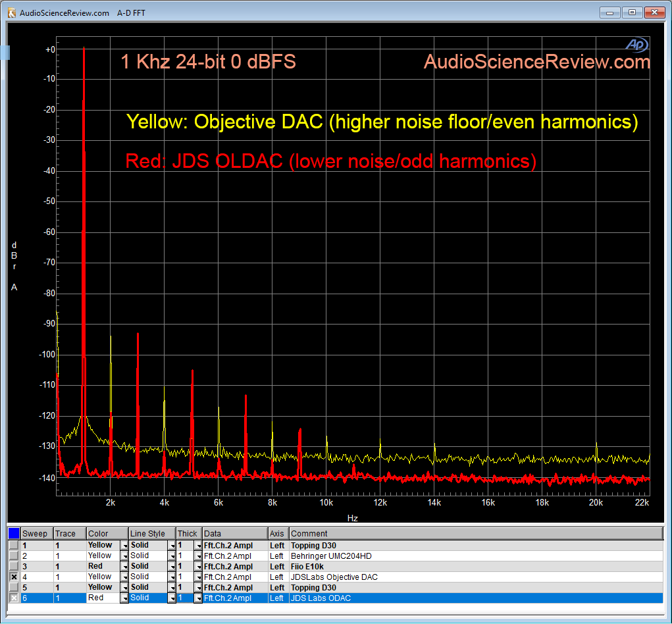This screenshot has width=672, height=624.
Task: Open Thick dropdown for sweep 5 row
Action: click(x=198, y=588)
